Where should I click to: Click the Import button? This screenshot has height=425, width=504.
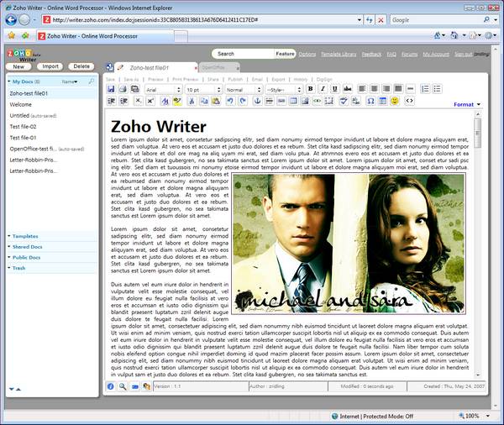coord(50,66)
